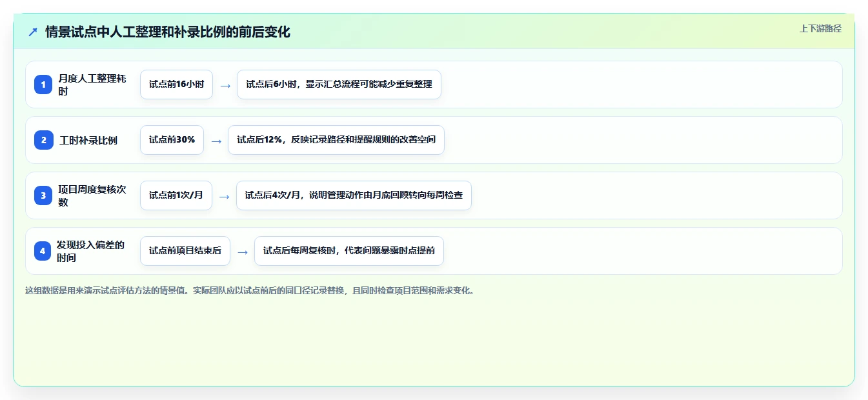Click the arrow after 试点前16小时

pyautogui.click(x=225, y=85)
